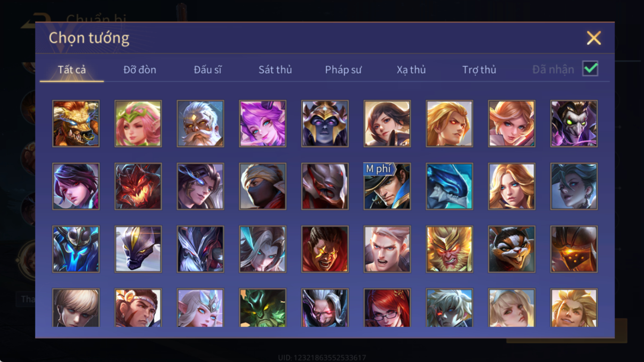Choose the raccoon-faced hero portrait
This screenshot has width=644, height=362.
512,249
